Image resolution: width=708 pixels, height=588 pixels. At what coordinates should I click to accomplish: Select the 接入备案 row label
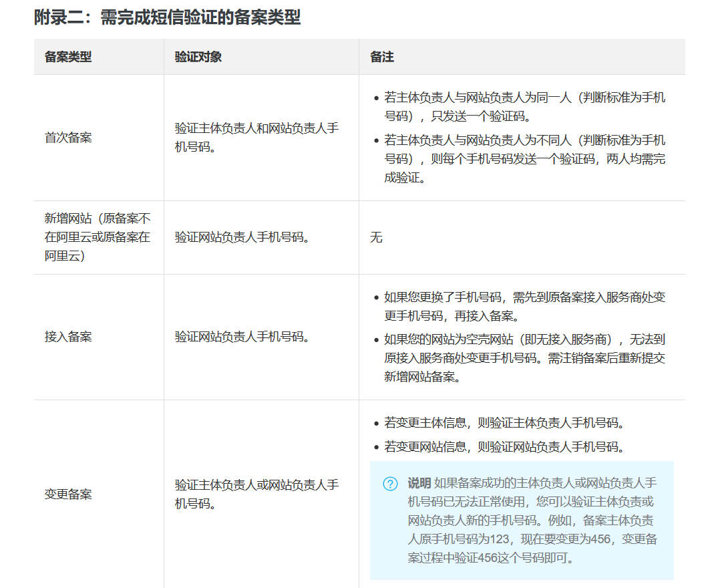pos(68,337)
